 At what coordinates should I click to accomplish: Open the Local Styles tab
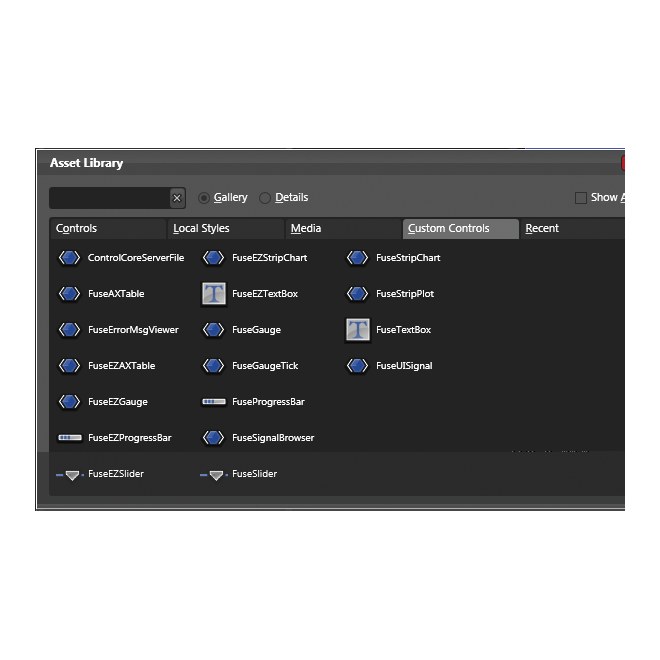tap(226, 229)
